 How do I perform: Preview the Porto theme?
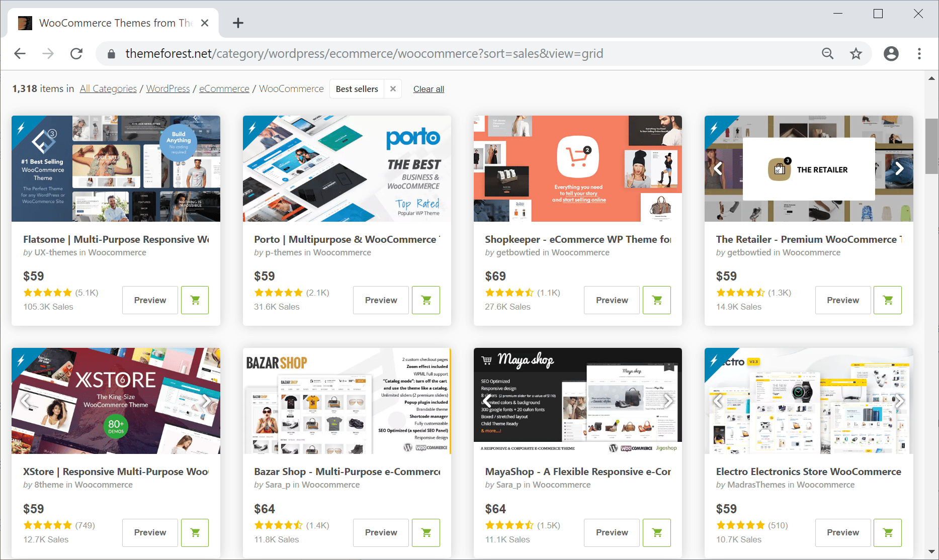(381, 300)
